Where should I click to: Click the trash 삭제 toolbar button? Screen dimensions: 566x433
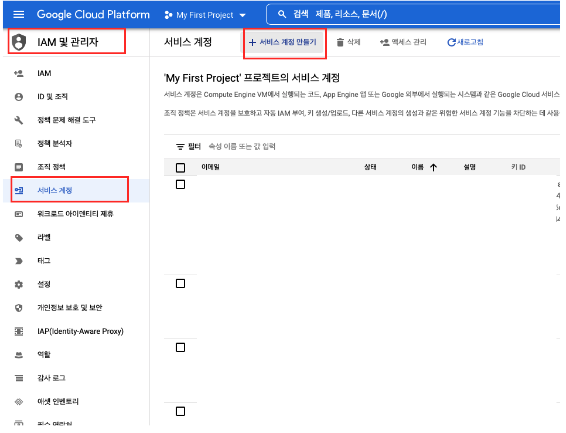point(348,42)
